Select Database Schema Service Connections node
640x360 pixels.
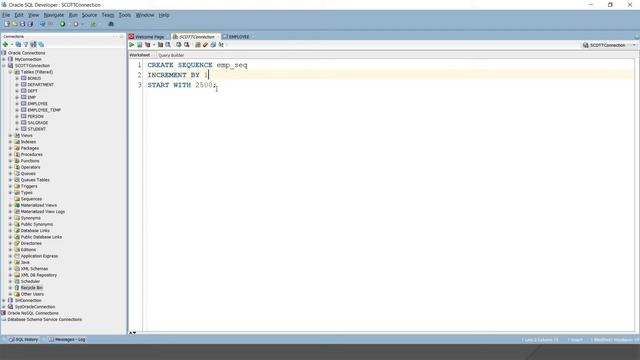pyautogui.click(x=45, y=320)
